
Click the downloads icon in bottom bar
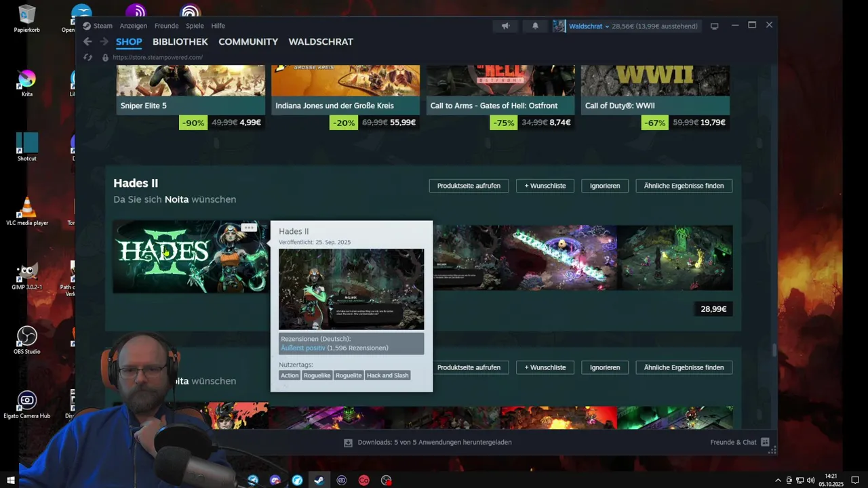tap(348, 443)
